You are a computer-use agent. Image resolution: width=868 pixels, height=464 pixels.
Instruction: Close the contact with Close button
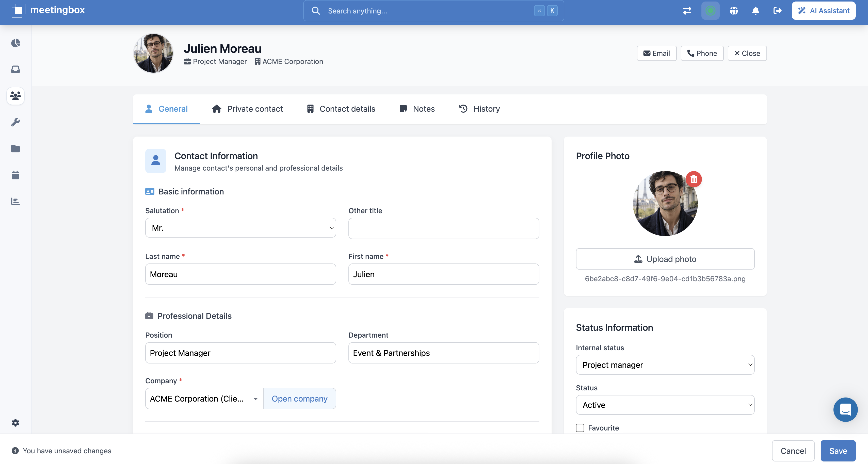747,53
